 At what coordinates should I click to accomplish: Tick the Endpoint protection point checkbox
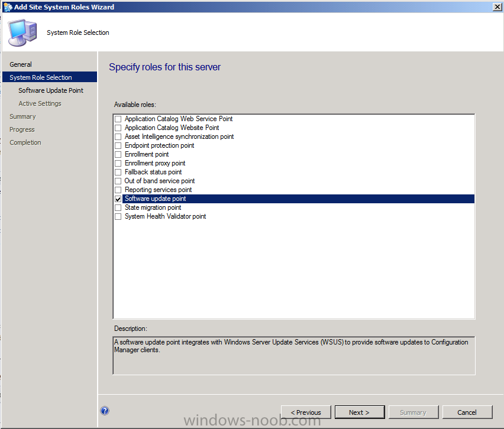pyautogui.click(x=118, y=145)
